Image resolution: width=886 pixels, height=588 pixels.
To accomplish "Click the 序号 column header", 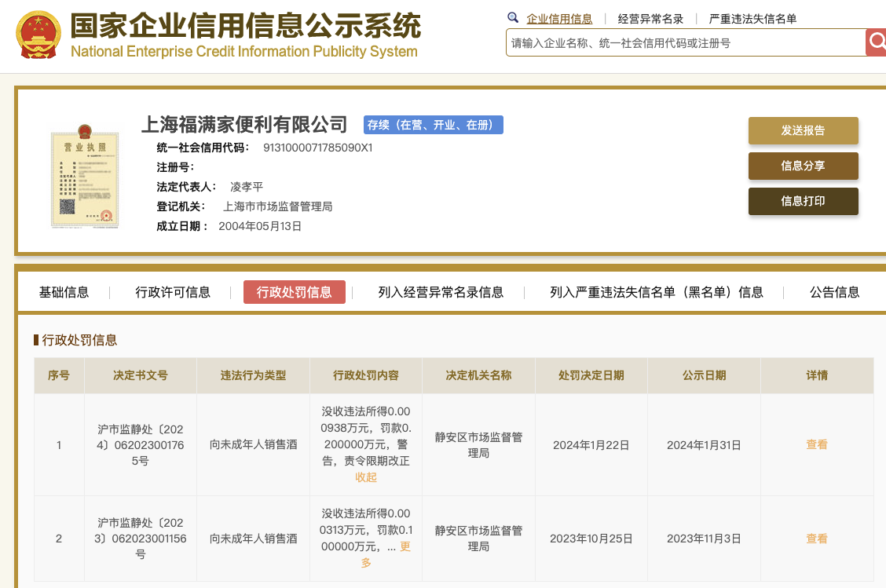I will tap(59, 375).
